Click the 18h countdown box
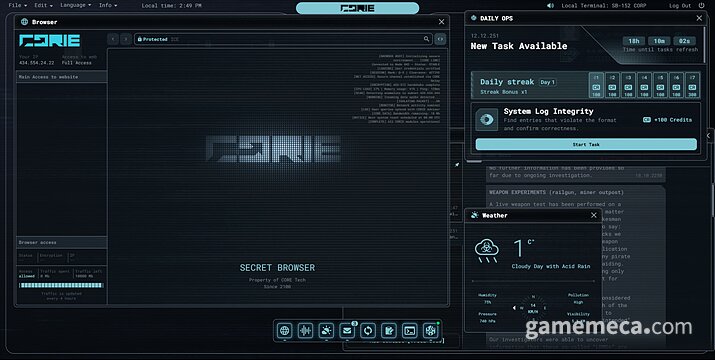Viewport: 715px width, 360px height. (634, 41)
